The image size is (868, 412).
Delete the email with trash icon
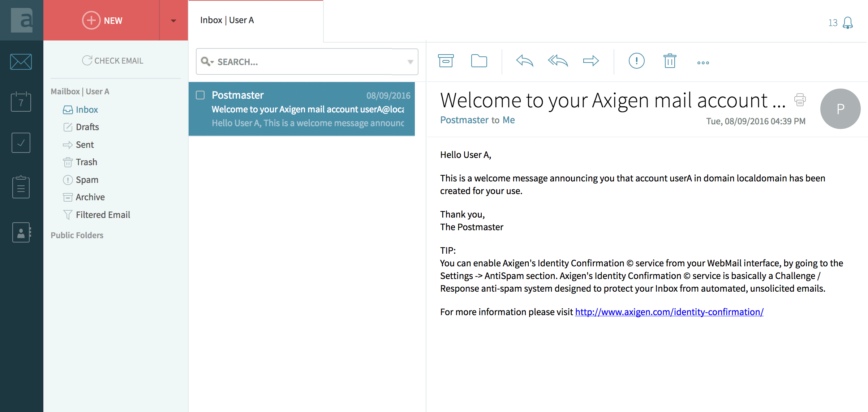pos(670,61)
